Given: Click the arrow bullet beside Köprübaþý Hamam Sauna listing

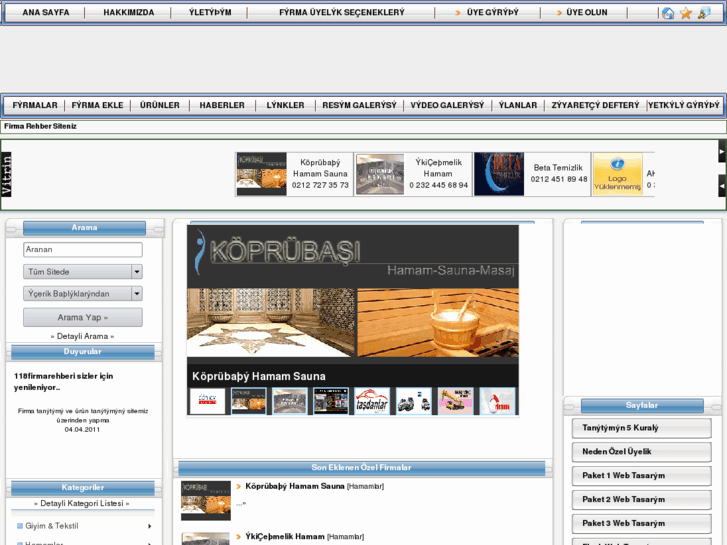Looking at the screenshot, I should pyautogui.click(x=238, y=487).
